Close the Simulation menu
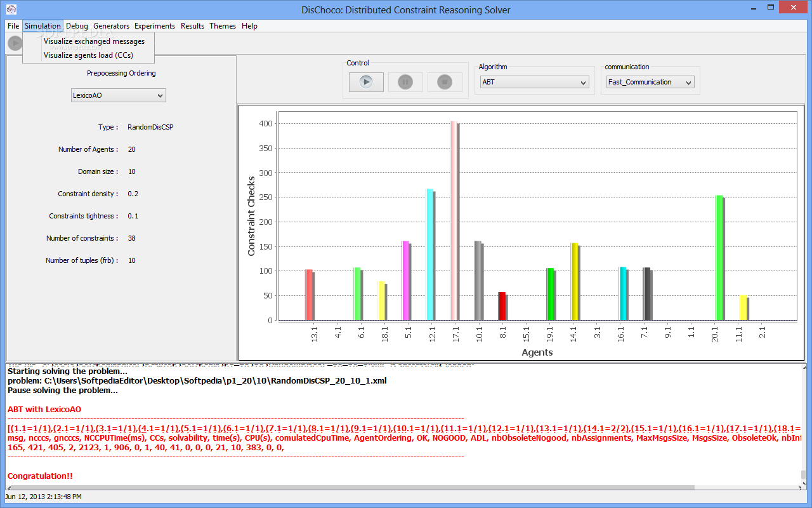812x508 pixels. (x=43, y=26)
